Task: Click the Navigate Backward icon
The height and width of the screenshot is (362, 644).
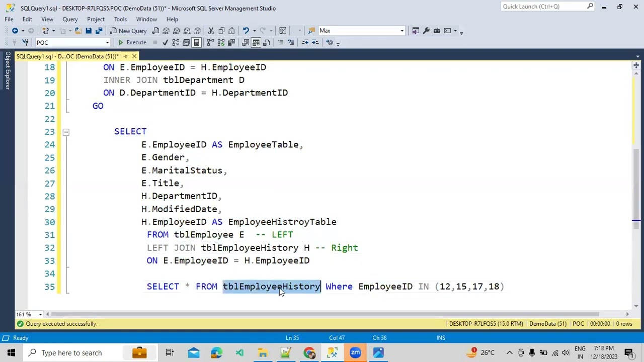Action: click(15, 31)
